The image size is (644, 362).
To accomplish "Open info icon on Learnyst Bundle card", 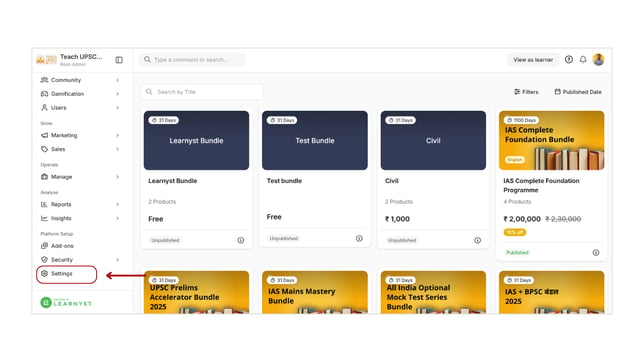I will 241,240.
